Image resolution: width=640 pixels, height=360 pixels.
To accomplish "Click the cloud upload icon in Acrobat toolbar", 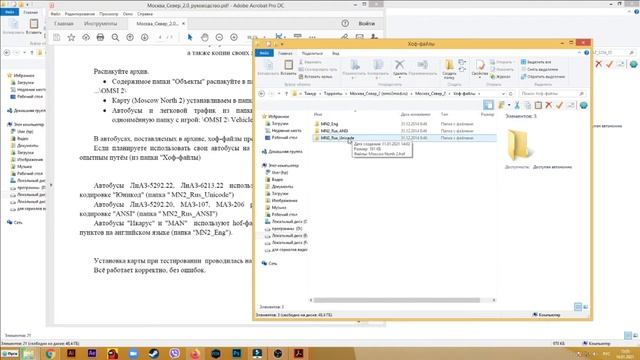I will pos(86,38).
